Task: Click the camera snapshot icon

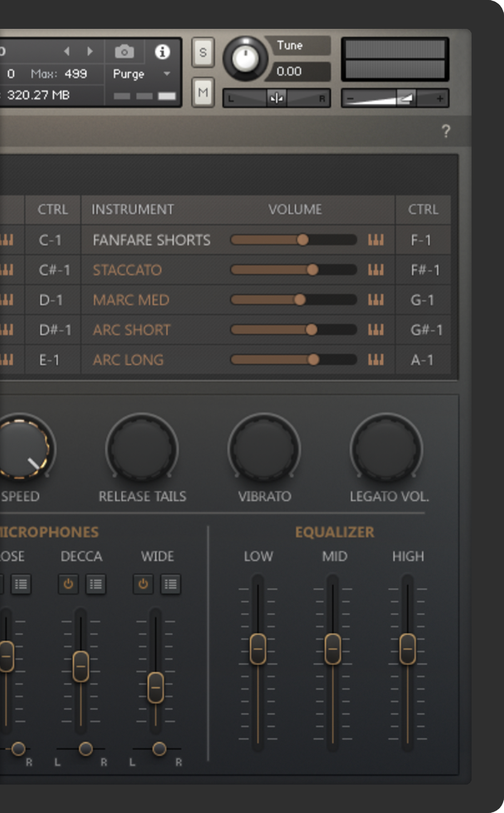Action: tap(124, 52)
